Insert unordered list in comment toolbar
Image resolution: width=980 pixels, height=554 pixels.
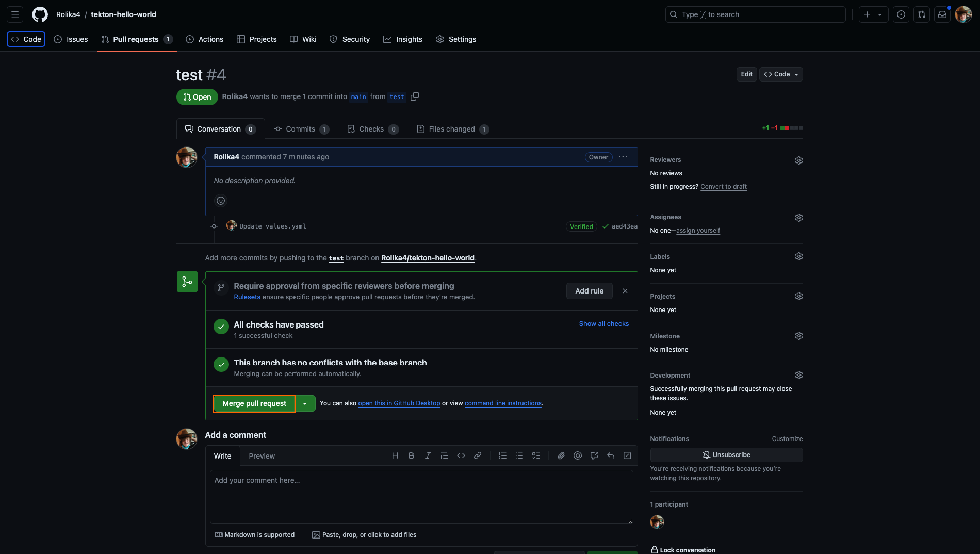[x=519, y=455]
